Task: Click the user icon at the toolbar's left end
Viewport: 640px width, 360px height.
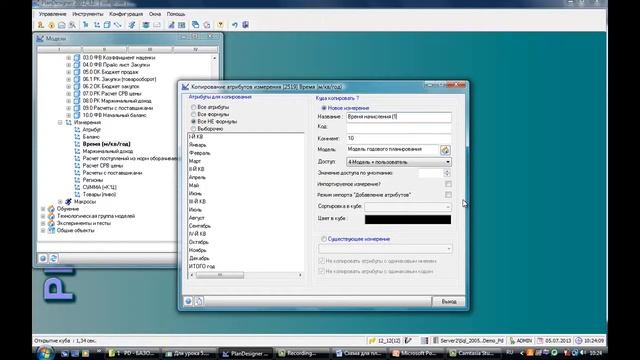Action: 40,25
